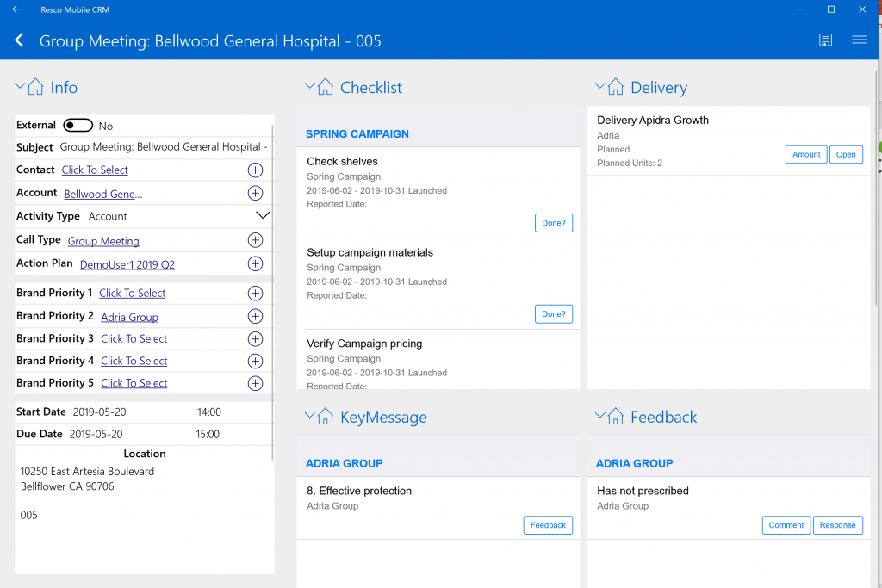Click the plus icon for Brand Priority 2
Viewport: 882px width, 588px height.
[255, 317]
